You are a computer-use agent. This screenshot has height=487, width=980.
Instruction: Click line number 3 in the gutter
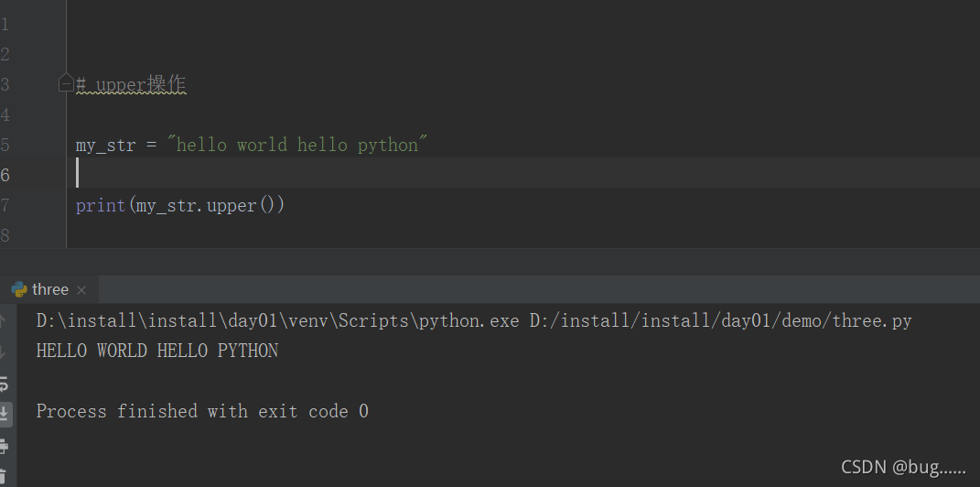(5, 84)
